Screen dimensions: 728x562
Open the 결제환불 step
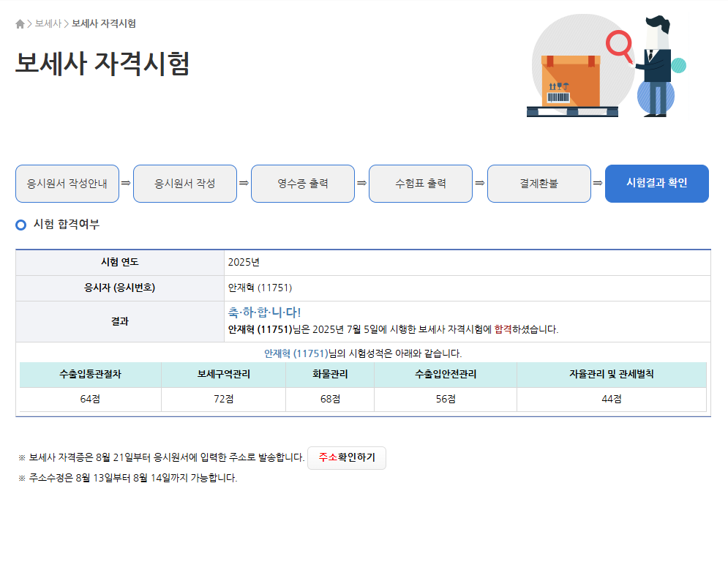point(539,184)
